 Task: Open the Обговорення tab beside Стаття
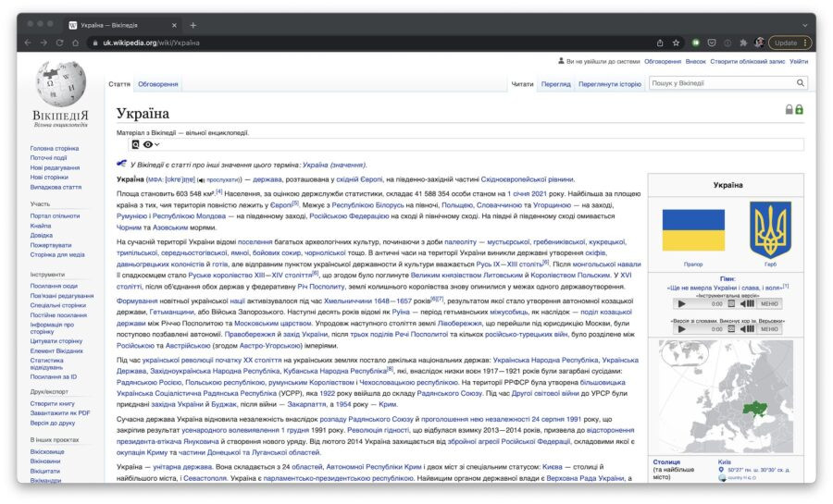click(157, 84)
